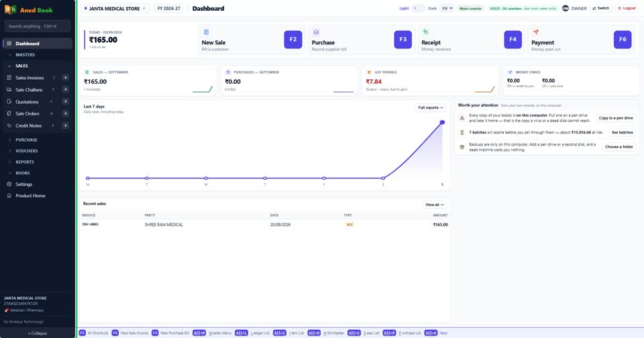Click the Search anything field
Image resolution: width=644 pixels, height=338 pixels.
[38, 26]
